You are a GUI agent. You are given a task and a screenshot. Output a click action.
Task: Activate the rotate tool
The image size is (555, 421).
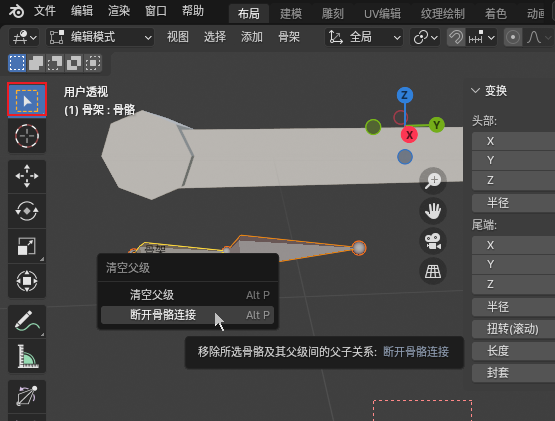(x=27, y=211)
